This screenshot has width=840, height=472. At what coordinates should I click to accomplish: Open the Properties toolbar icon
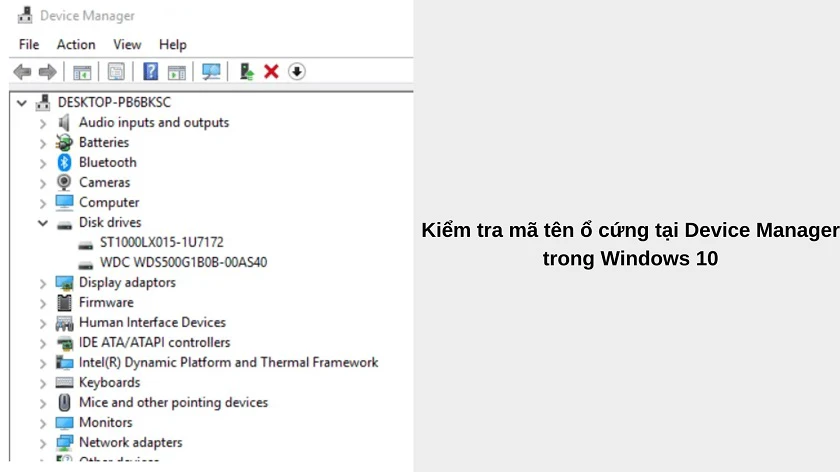coord(116,72)
